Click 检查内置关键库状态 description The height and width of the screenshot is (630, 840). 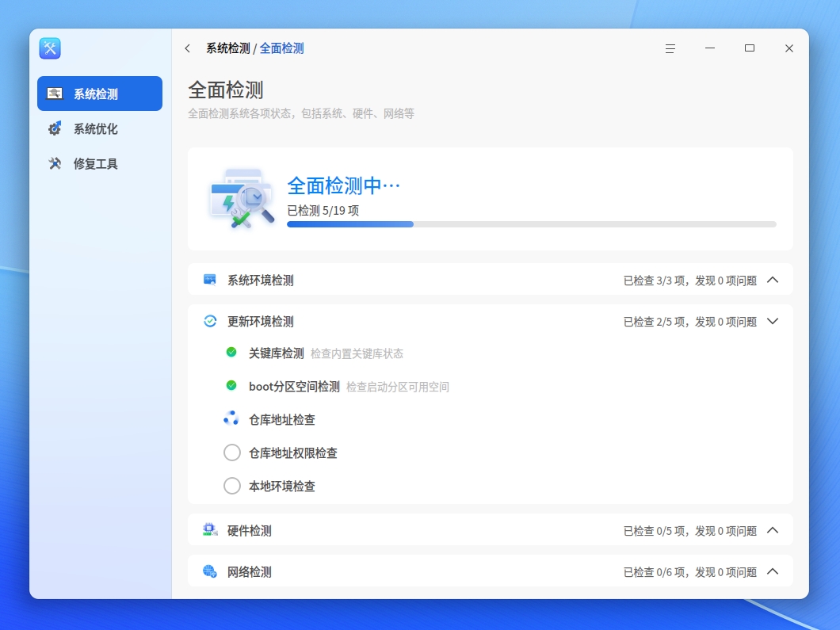[357, 354]
